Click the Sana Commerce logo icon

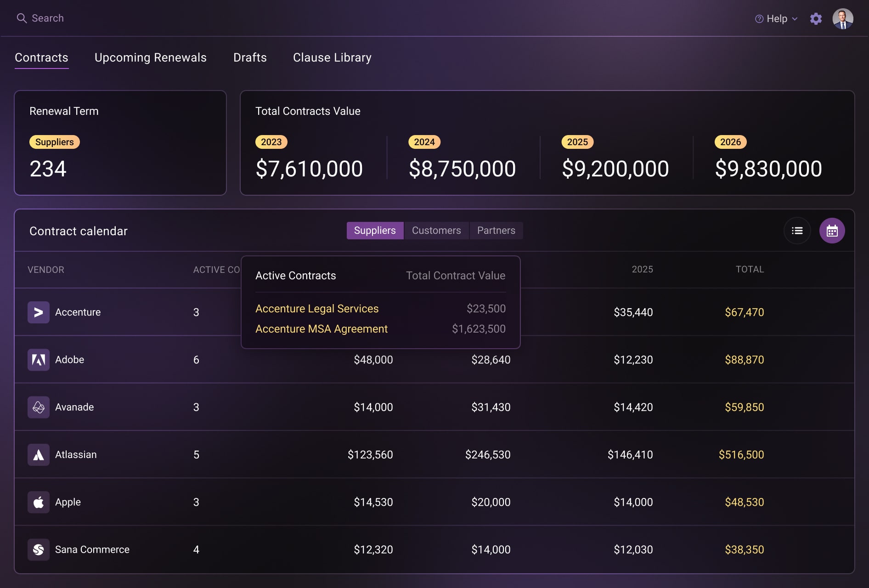(39, 549)
